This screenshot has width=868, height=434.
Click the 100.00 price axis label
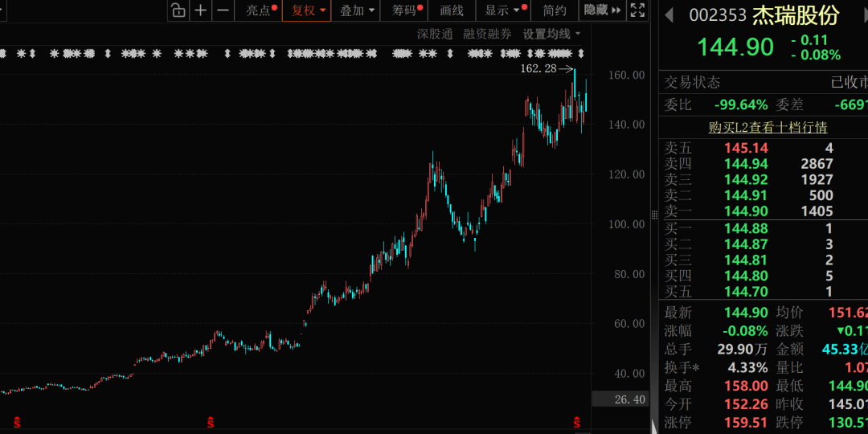click(627, 224)
